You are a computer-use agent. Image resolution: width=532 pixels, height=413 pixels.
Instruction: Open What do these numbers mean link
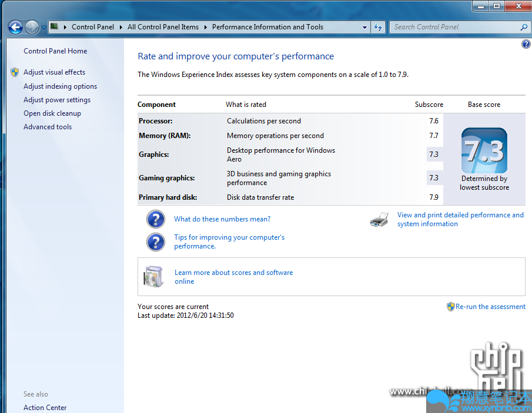coord(222,219)
